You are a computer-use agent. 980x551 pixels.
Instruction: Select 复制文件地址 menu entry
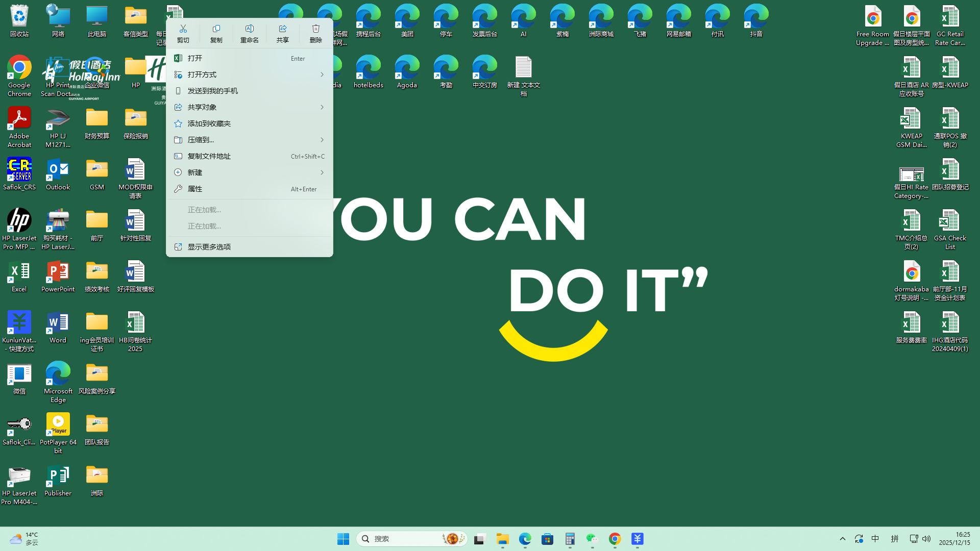(209, 156)
